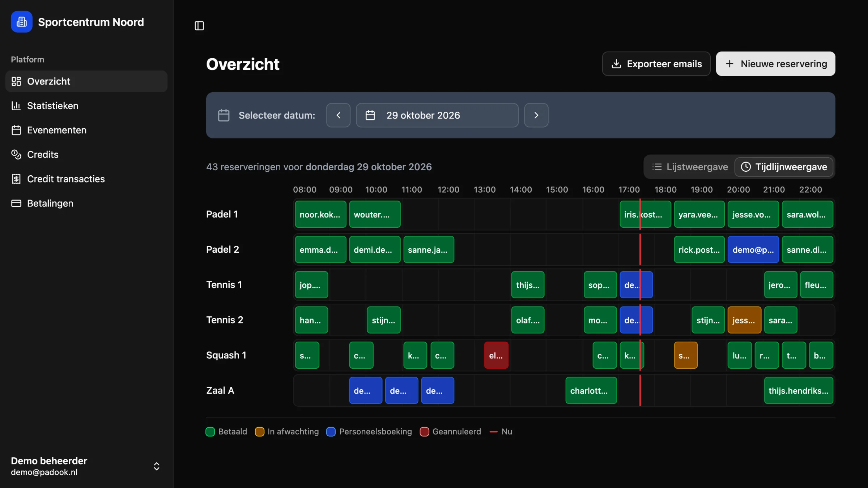Open the iris.kost reservation block

(x=645, y=214)
